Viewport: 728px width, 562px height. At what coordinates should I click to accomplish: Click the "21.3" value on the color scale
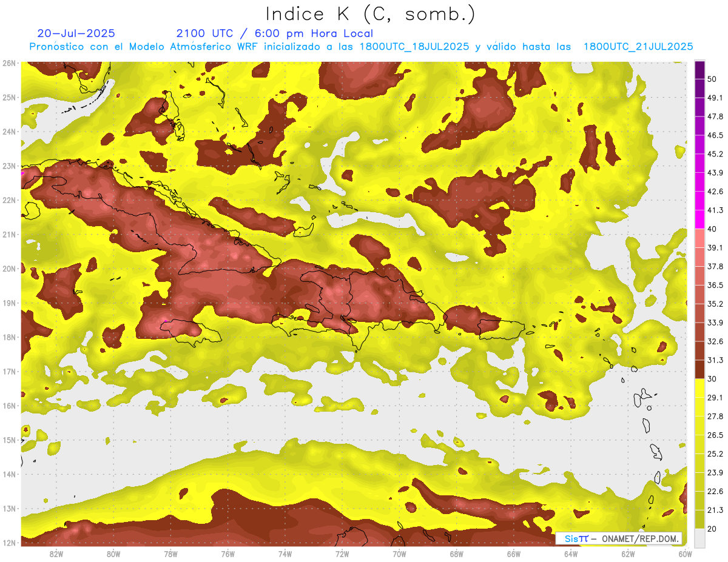coord(715,510)
